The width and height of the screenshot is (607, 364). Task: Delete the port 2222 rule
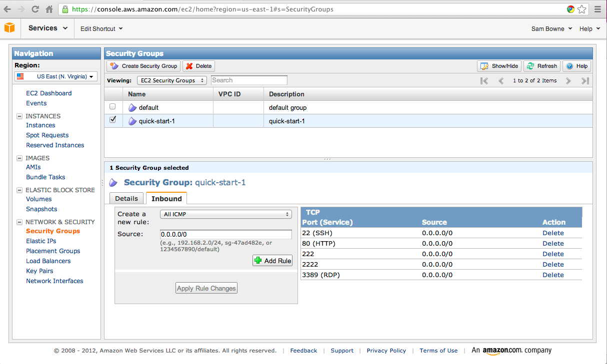553,265
